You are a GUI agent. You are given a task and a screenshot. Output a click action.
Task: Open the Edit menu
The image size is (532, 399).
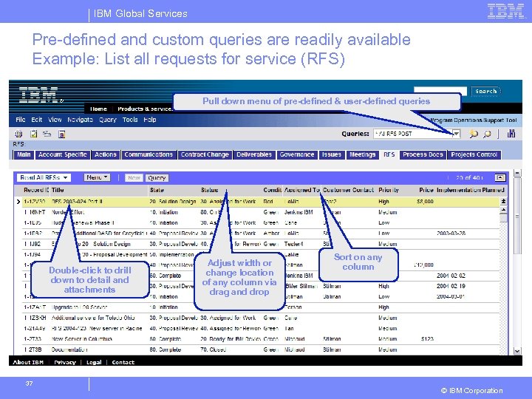click(x=37, y=120)
